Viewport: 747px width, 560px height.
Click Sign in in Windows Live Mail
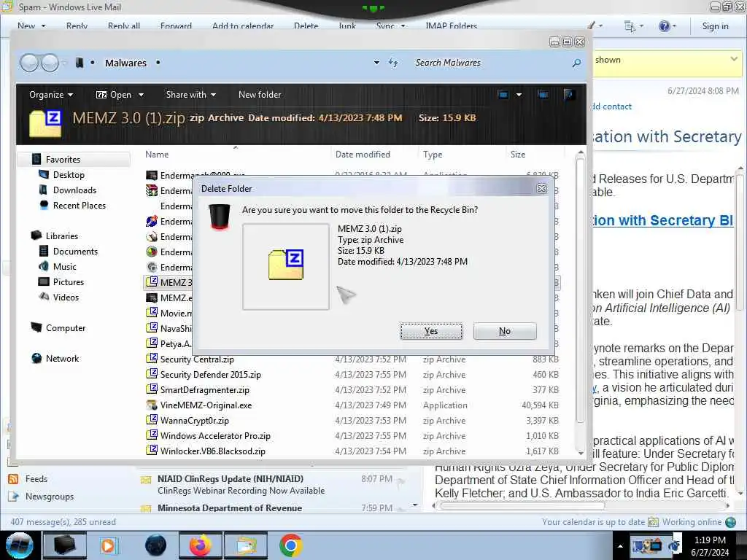pyautogui.click(x=715, y=26)
